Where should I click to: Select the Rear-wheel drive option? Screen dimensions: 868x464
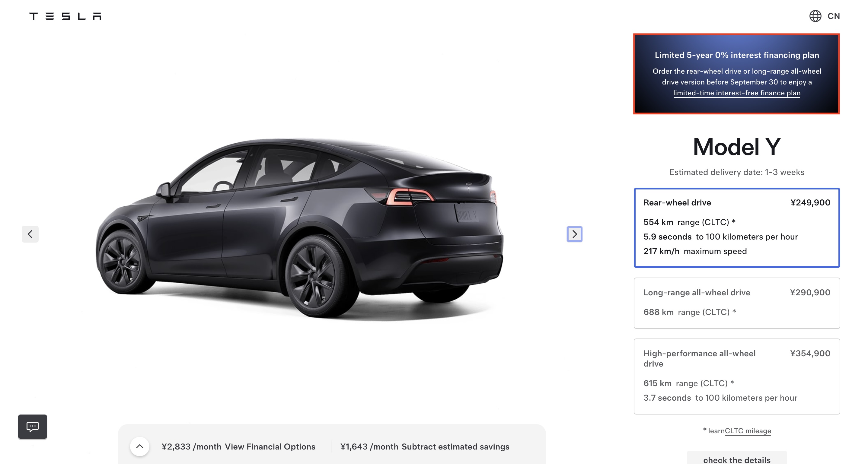pyautogui.click(x=737, y=227)
